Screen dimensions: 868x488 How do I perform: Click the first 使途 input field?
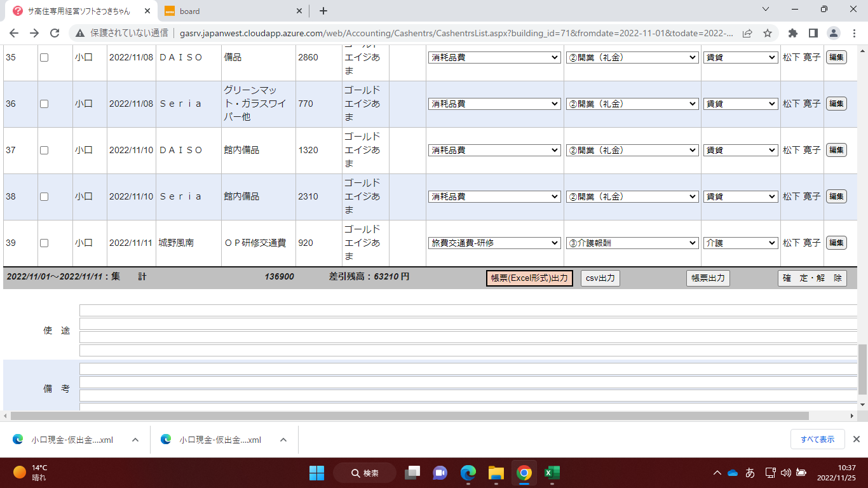[468, 310]
